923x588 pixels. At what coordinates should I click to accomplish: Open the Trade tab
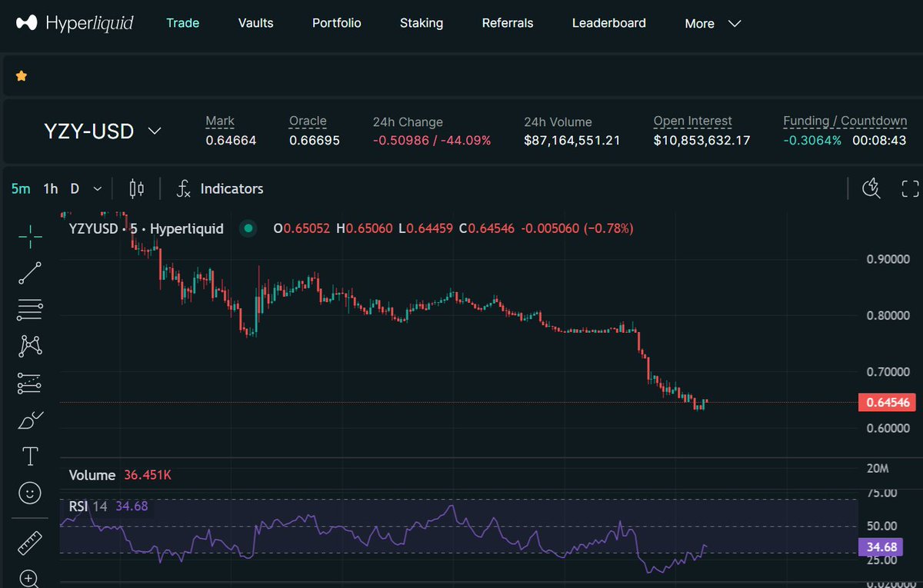(x=183, y=23)
